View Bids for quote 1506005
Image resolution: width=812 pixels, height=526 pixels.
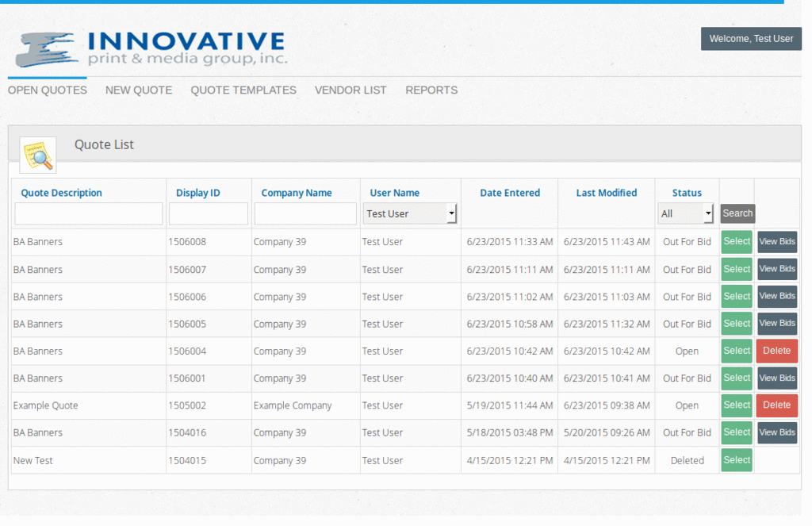click(x=777, y=324)
